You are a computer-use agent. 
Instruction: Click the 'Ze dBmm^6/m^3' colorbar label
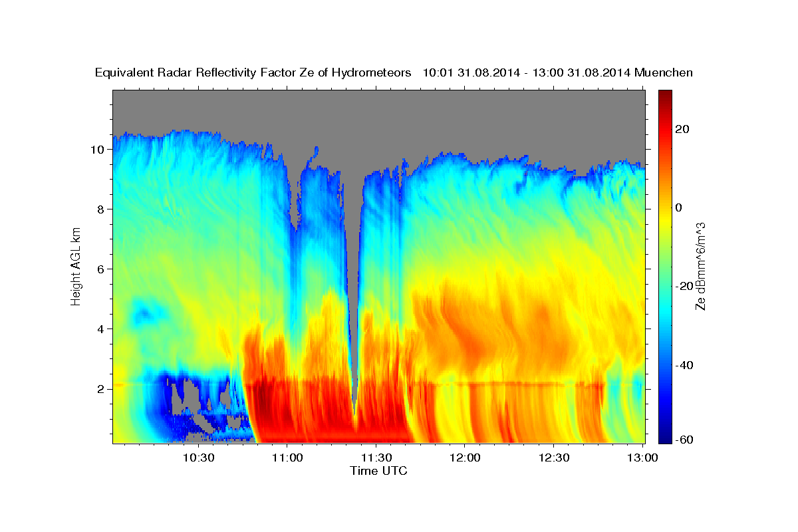(700, 266)
